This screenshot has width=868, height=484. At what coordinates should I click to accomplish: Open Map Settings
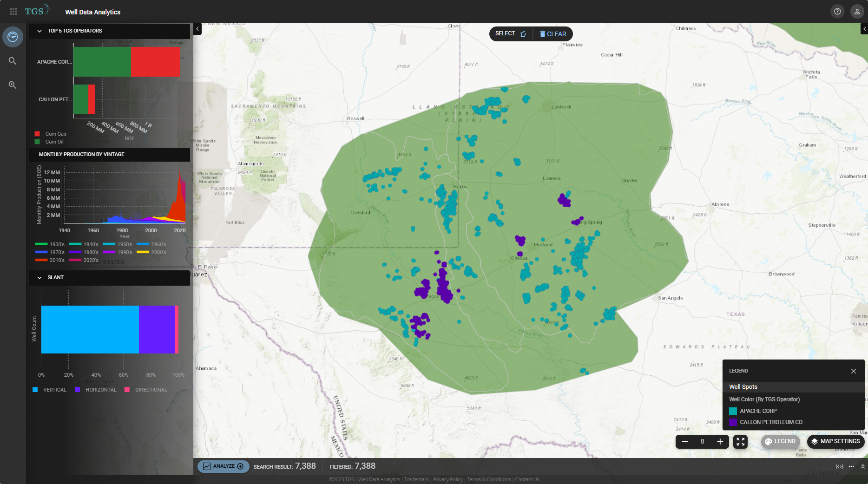pos(835,441)
